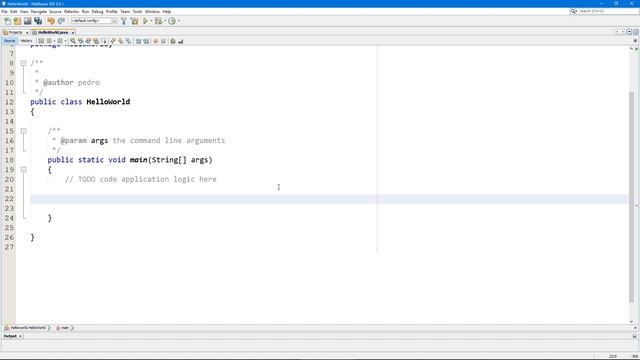Click the Find Selection magnifier icon in editor toolbar
The width and height of the screenshot is (640, 360).
(73, 41)
